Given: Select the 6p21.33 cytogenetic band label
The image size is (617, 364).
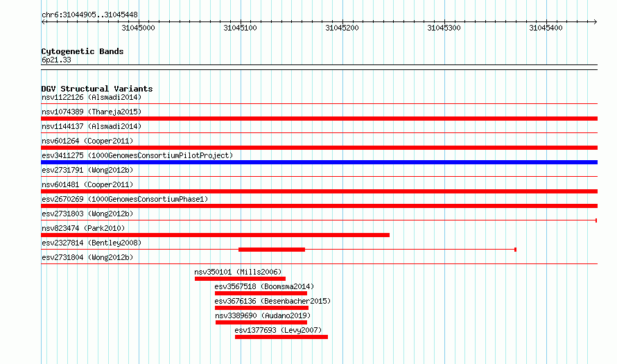Looking at the screenshot, I should (56, 60).
